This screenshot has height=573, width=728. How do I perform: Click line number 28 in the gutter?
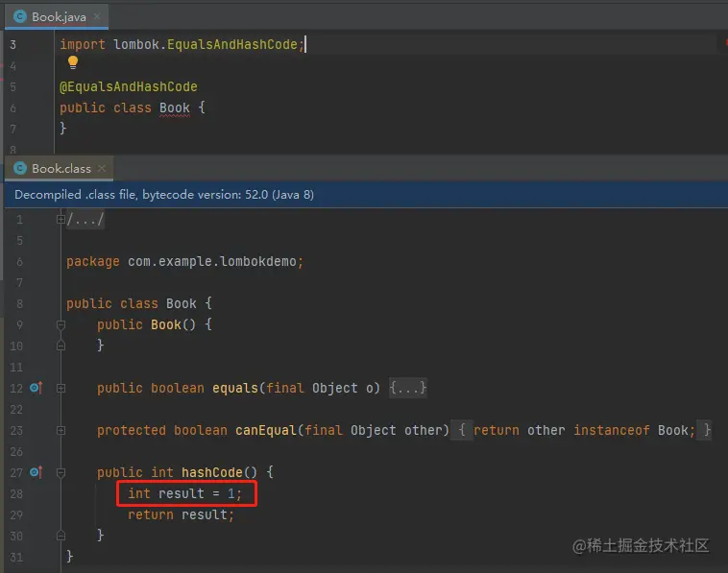click(16, 493)
